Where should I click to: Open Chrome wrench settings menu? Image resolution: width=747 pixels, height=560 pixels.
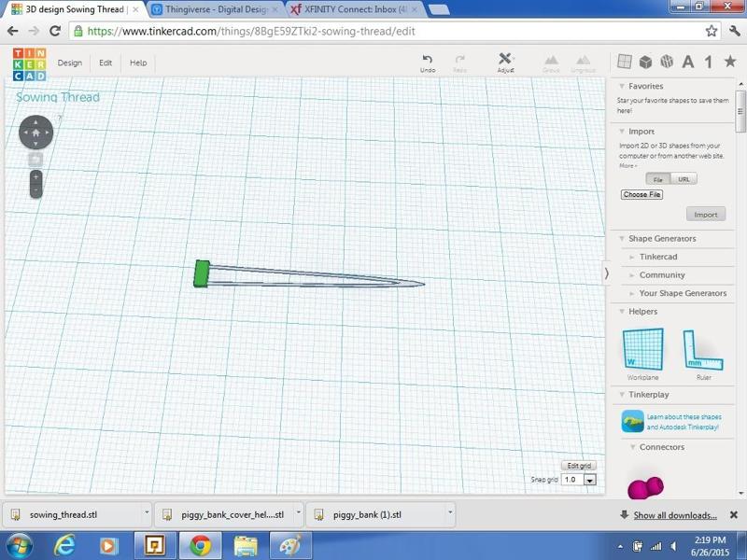click(734, 31)
